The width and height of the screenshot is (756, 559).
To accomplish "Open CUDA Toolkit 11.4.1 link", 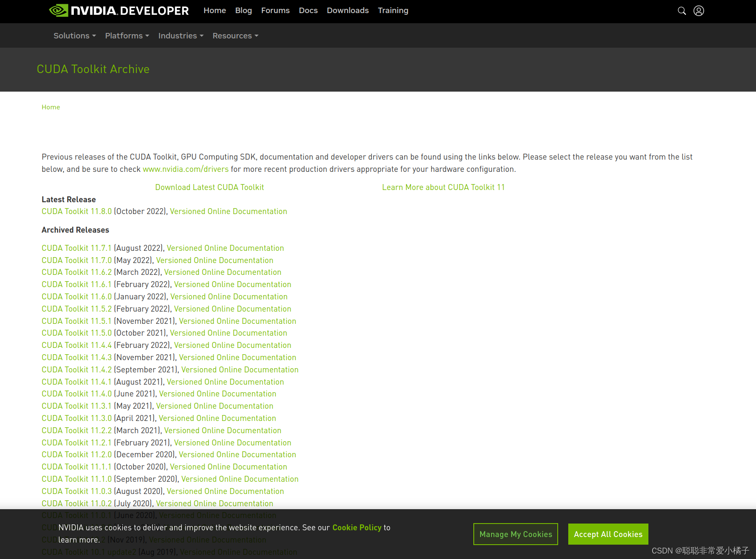I will (77, 382).
